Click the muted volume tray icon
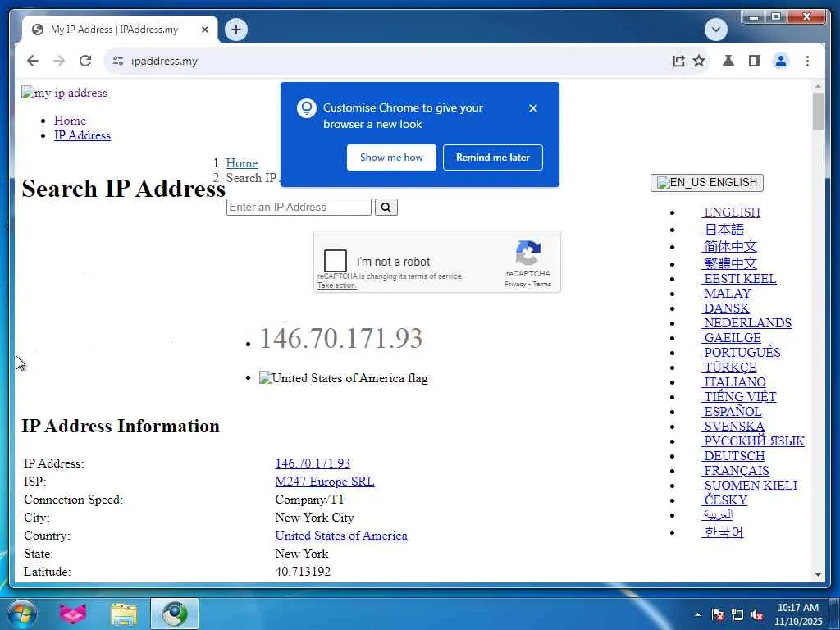The height and width of the screenshot is (630, 840). pyautogui.click(x=757, y=615)
